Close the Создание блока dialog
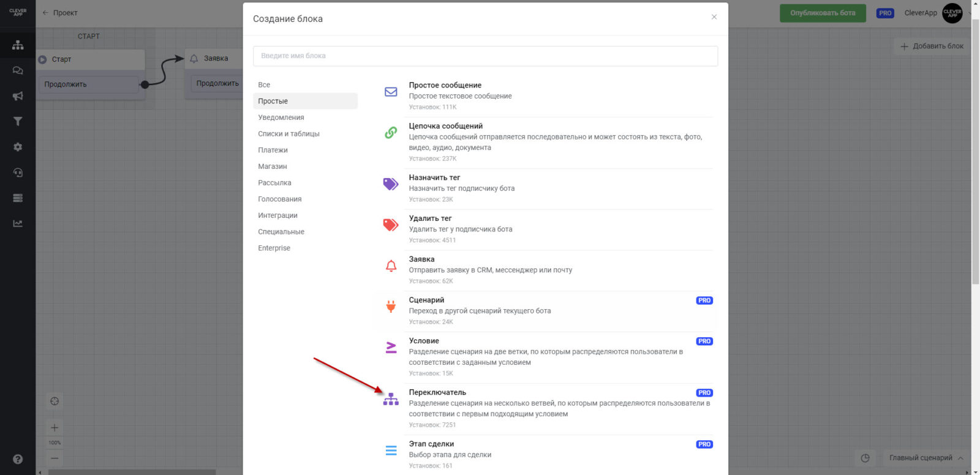980x475 pixels. coord(714,17)
